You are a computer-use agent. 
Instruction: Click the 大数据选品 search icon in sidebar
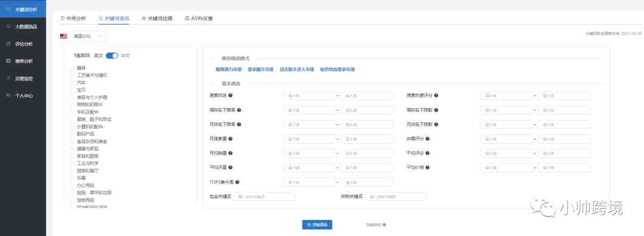pos(8,26)
